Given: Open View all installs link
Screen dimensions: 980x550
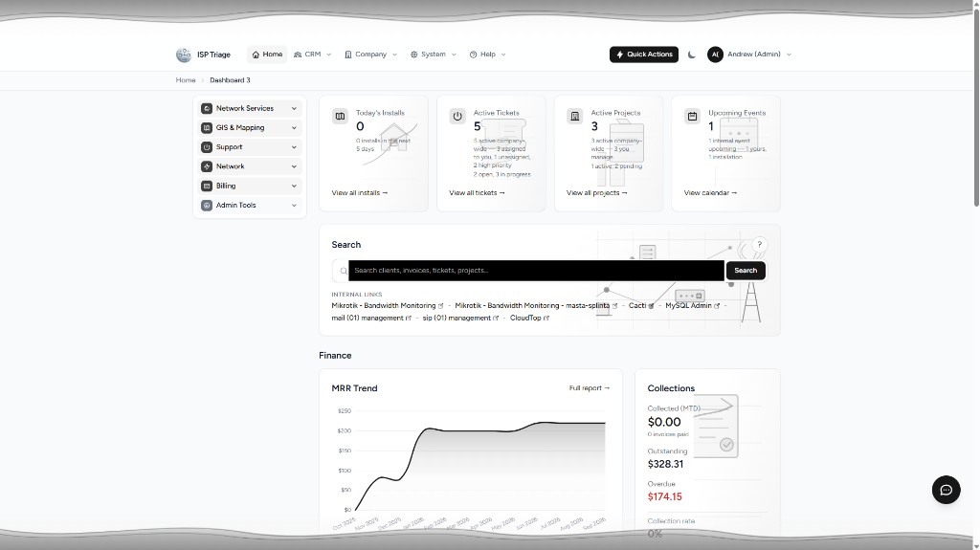Looking at the screenshot, I should pyautogui.click(x=360, y=193).
